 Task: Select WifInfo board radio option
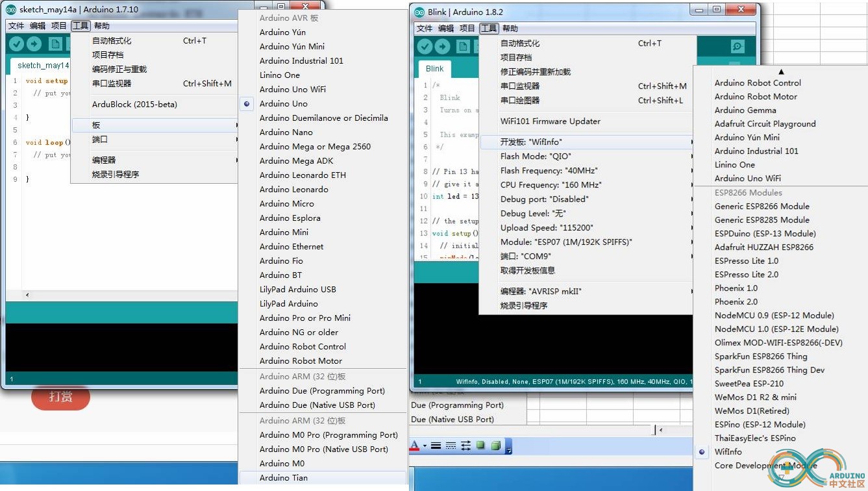pos(702,452)
